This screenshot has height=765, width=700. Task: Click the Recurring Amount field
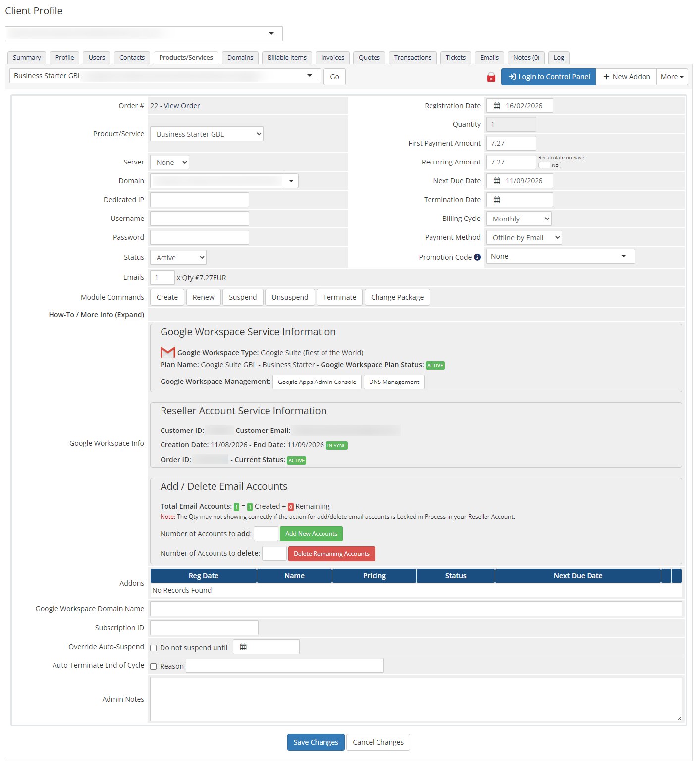(x=511, y=162)
